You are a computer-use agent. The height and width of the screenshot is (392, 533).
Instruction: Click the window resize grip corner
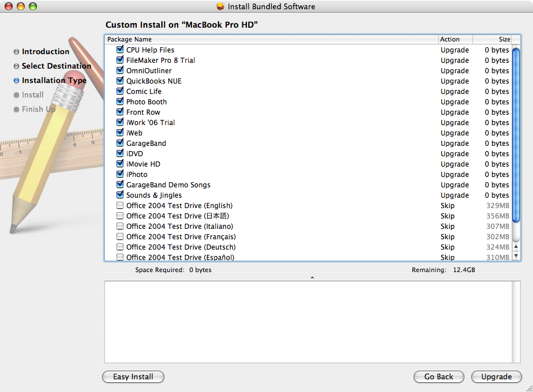(x=529, y=388)
